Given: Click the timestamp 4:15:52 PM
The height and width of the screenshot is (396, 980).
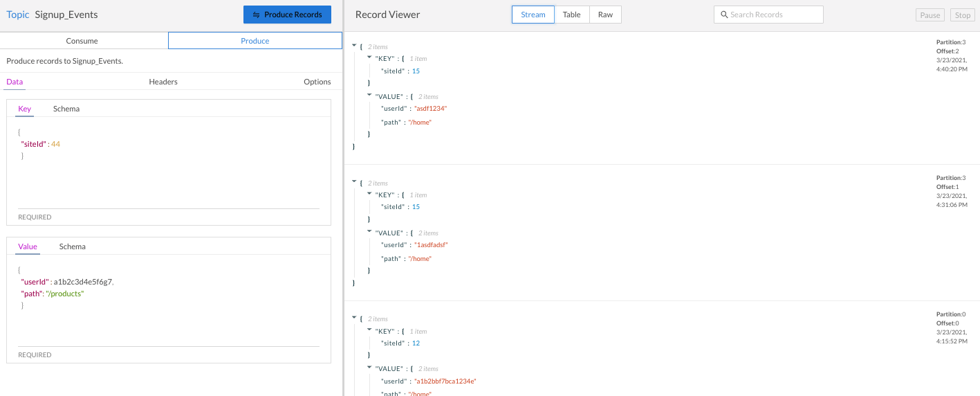Looking at the screenshot, I should [x=952, y=341].
